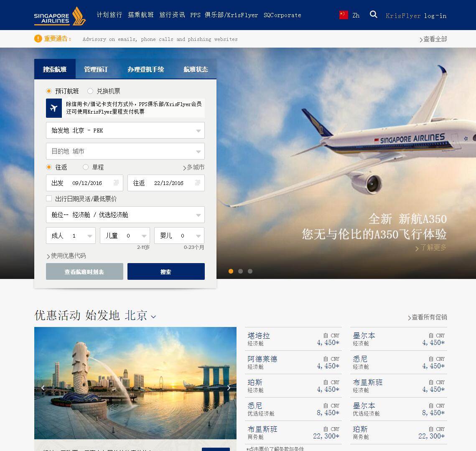Screen dimensions: 476x451
Task: Open 珀斯 商务舱 fare CNY 22,300
Action: [x=399, y=433]
